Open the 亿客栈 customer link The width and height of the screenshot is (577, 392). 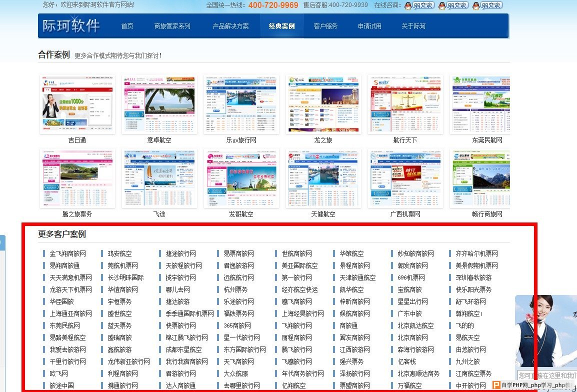(x=406, y=362)
